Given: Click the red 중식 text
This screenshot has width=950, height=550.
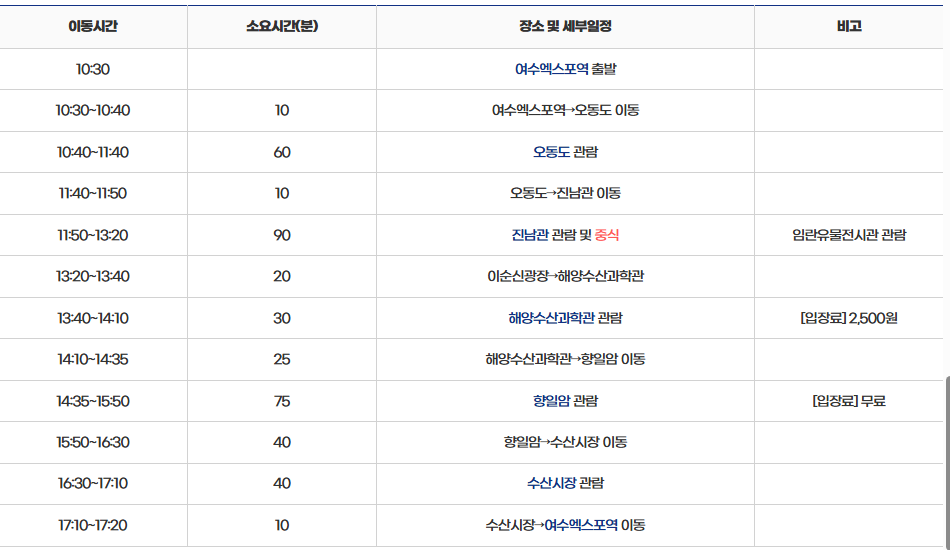Looking at the screenshot, I should (x=607, y=235).
